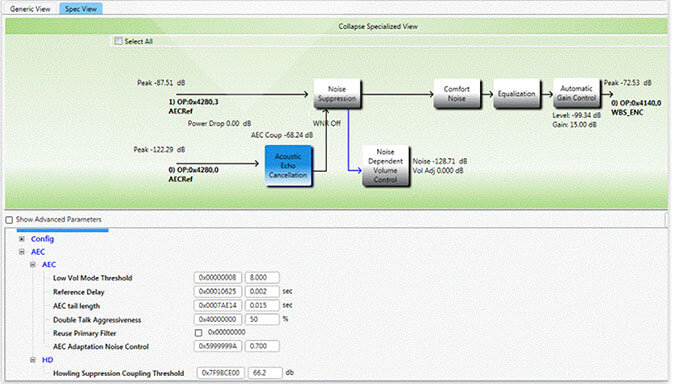
Task: Select the Automatic Gain Control block
Action: 576,93
